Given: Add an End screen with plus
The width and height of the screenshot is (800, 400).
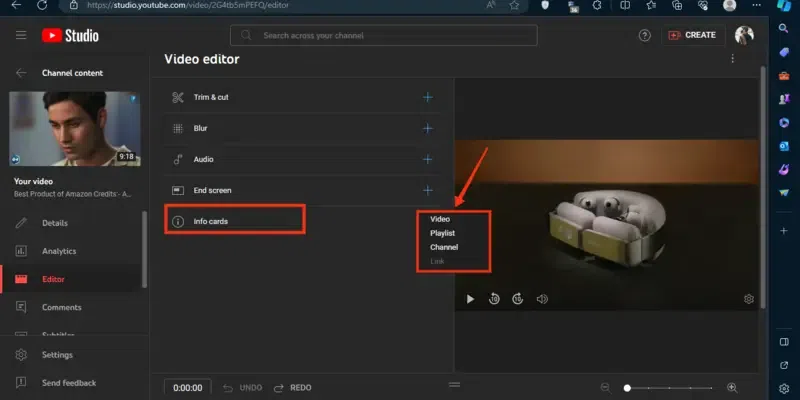Looking at the screenshot, I should click(428, 190).
